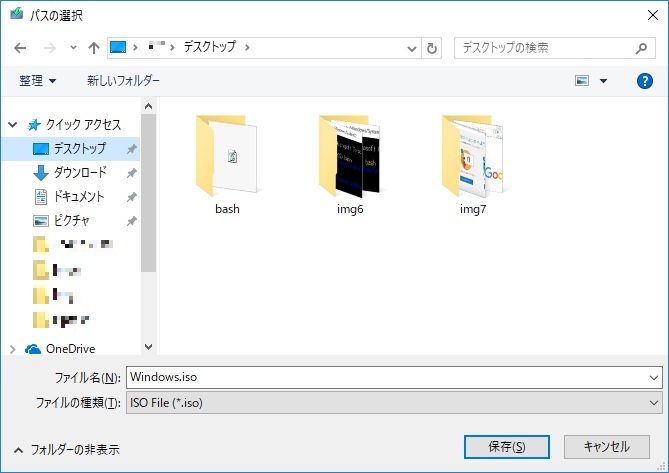This screenshot has width=669, height=473.
Task: Click the クイック アクセス star icon
Action: [x=34, y=125]
